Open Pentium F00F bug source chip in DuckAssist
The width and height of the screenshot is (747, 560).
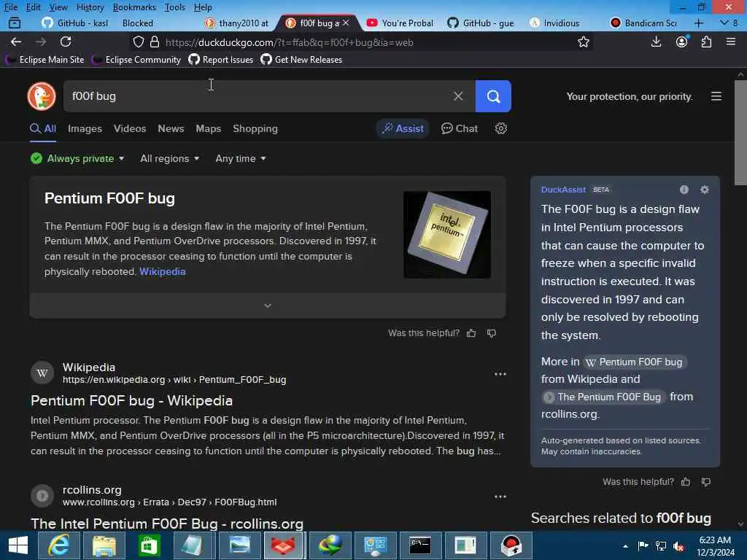click(635, 362)
